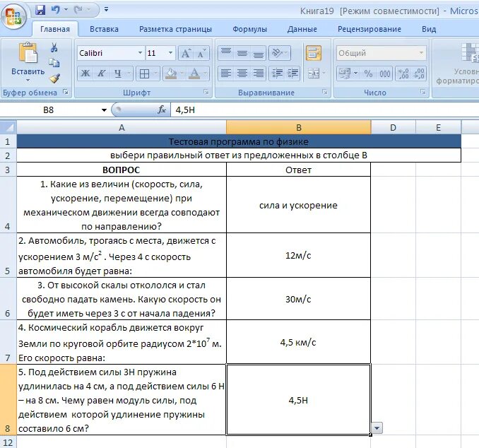
Task: Customize the quick access toolbar
Action: pos(106,10)
